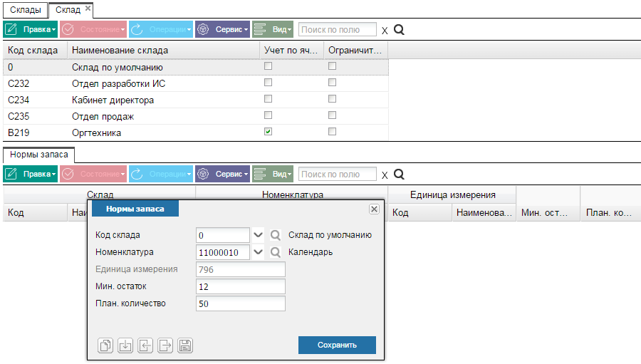This screenshot has width=641, height=364.
Task: Click the Сохранить button
Action: point(337,345)
